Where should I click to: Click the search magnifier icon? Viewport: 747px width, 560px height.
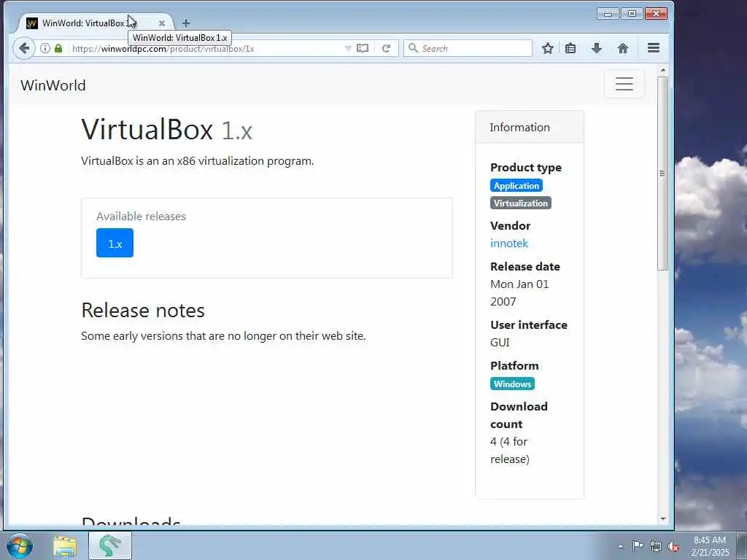(413, 48)
